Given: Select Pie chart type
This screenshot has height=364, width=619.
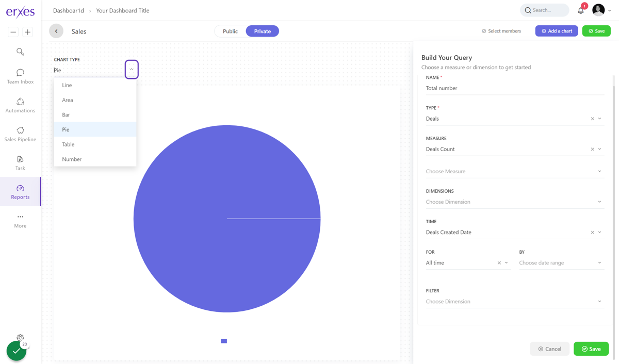Looking at the screenshot, I should [95, 129].
